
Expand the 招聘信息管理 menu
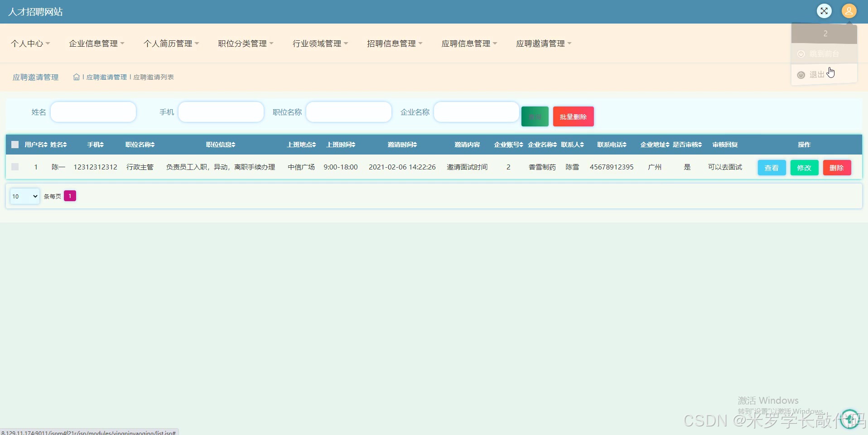pos(395,43)
